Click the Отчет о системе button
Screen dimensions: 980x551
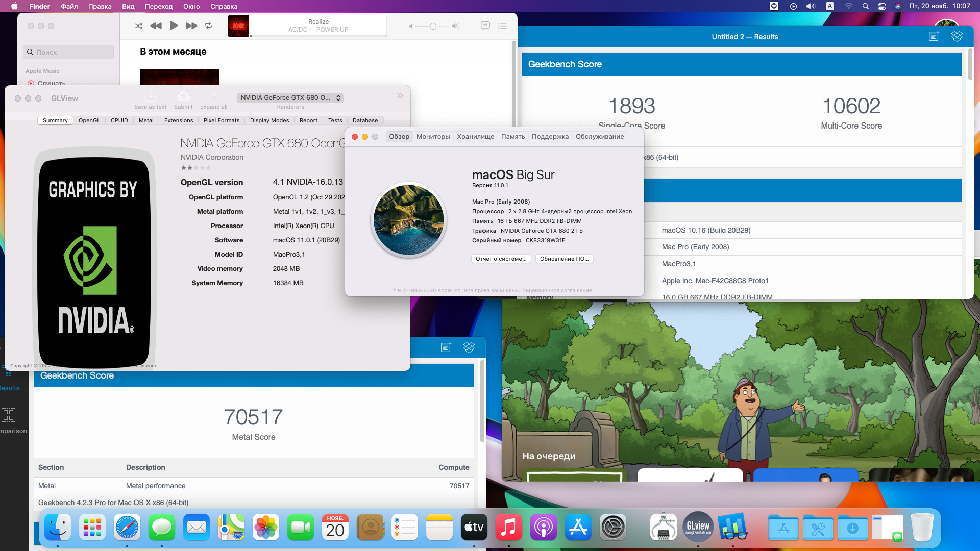[x=501, y=259]
